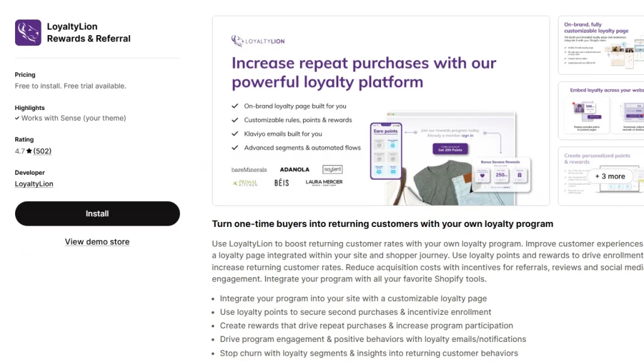Screen dimensions: 644x362
Task: Click the Highlights section label
Action: point(30,107)
